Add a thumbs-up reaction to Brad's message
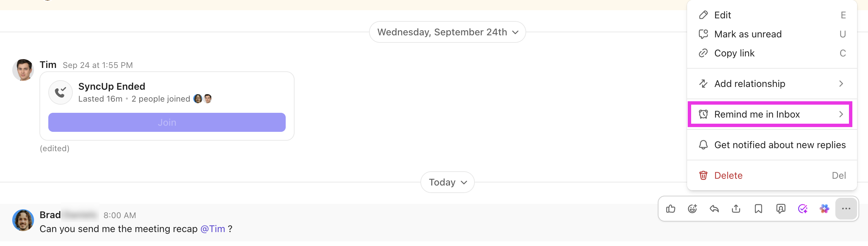The image size is (868, 246). [671, 209]
